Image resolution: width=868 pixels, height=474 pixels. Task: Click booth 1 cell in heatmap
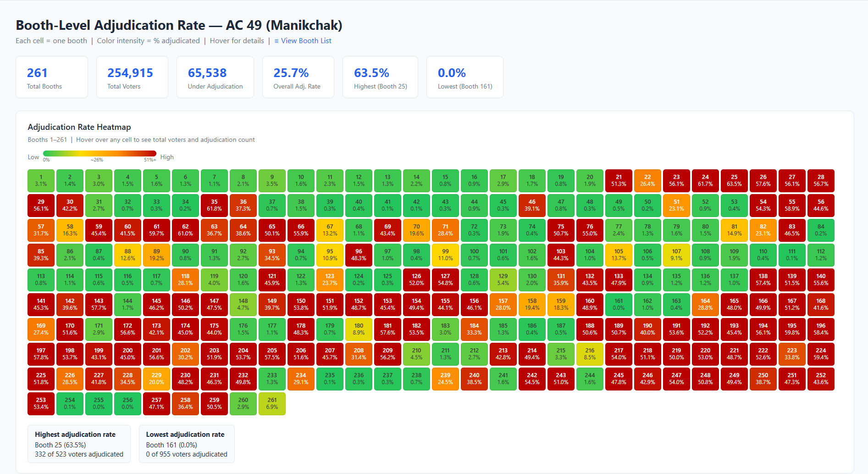pos(41,180)
